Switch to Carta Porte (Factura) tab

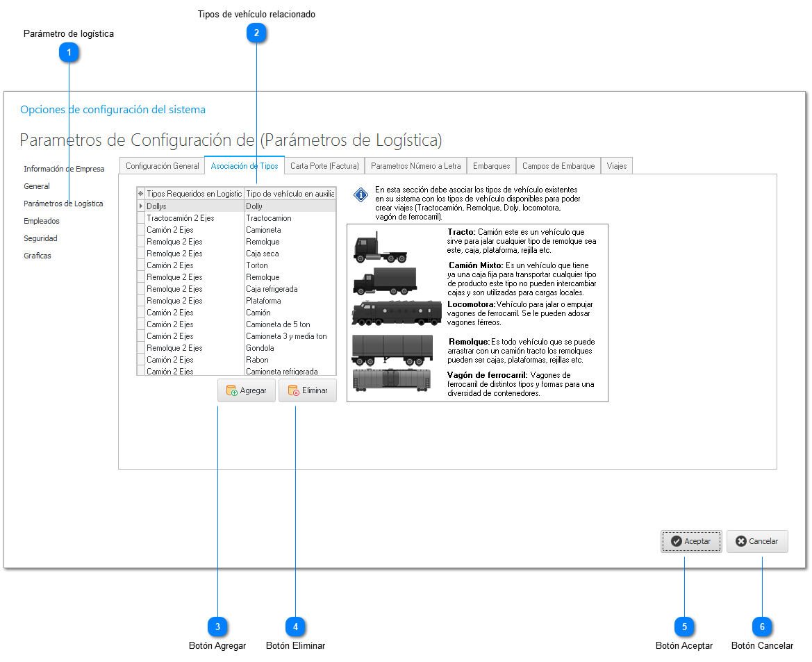point(324,166)
